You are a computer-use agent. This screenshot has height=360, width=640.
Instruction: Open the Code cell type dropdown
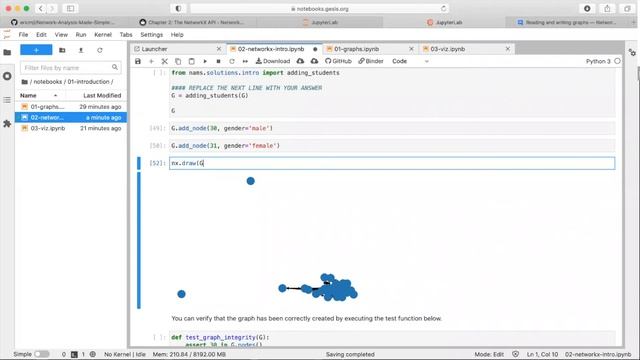[410, 61]
